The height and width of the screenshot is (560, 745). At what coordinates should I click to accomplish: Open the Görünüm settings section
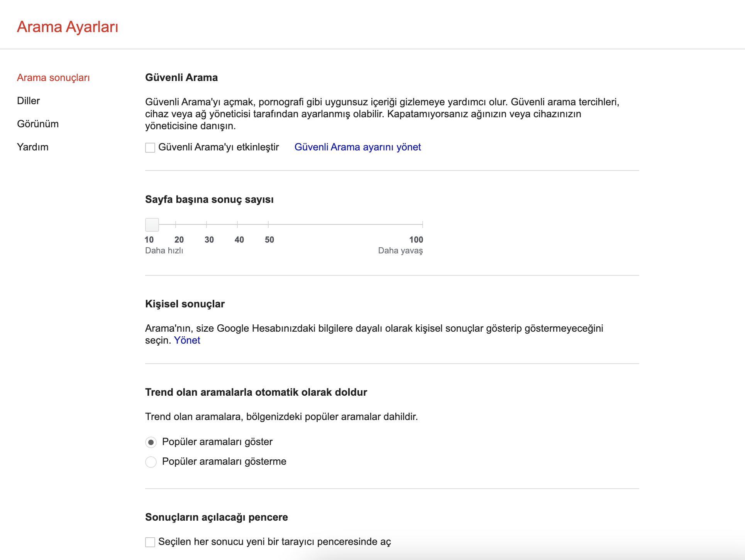coord(38,124)
